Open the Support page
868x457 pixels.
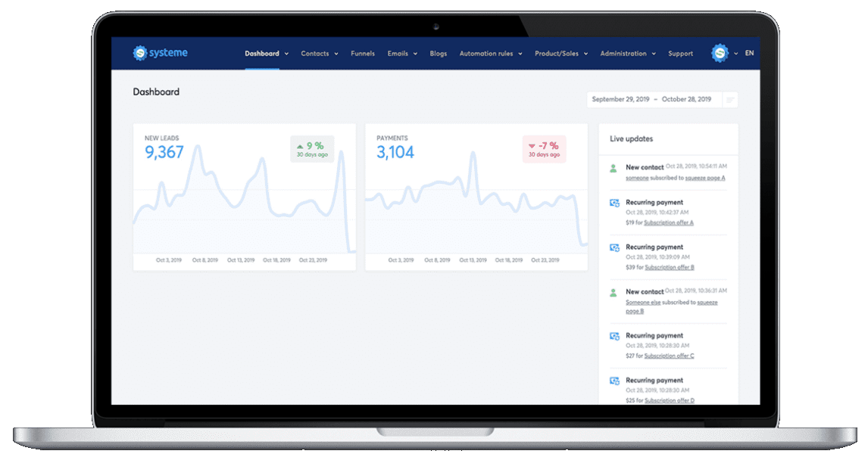click(x=680, y=54)
